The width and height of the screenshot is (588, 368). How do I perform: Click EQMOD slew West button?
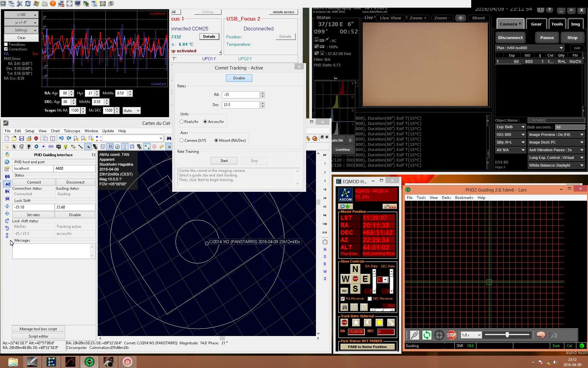[x=345, y=279]
